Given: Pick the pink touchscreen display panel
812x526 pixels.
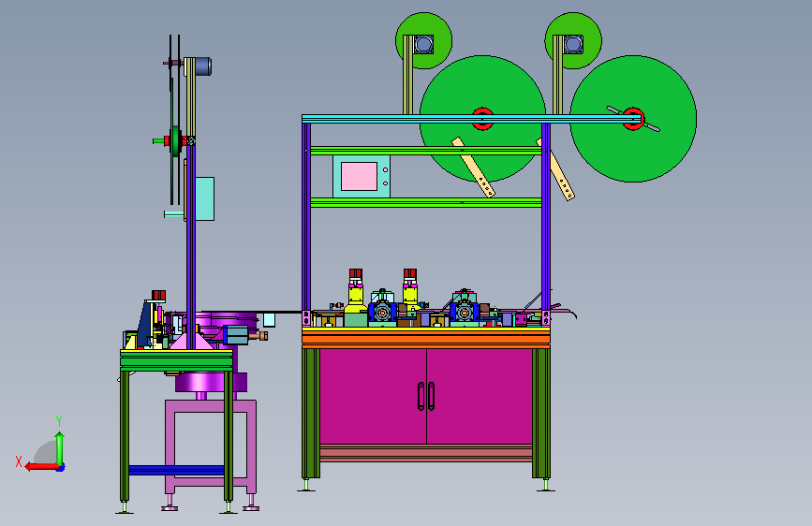Looking at the screenshot, I should 359,177.
